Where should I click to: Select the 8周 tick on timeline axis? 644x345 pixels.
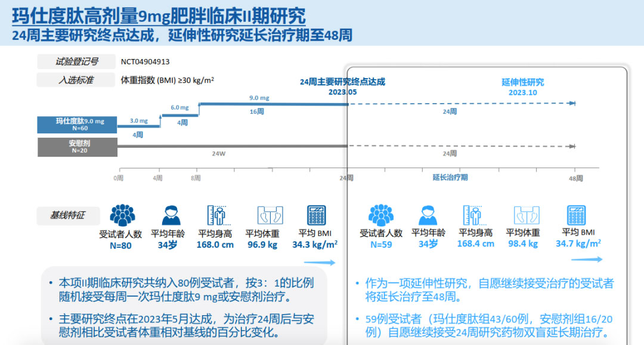tap(195, 178)
